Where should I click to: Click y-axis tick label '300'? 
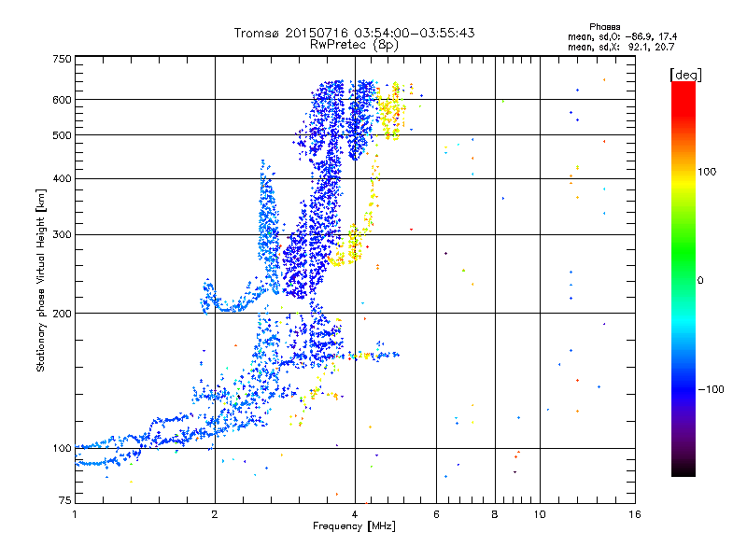click(62, 234)
